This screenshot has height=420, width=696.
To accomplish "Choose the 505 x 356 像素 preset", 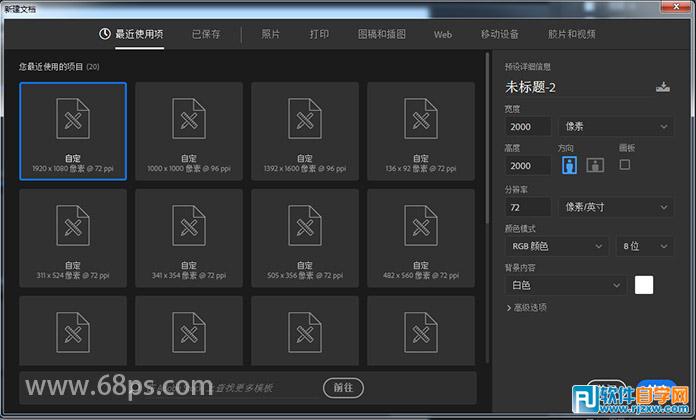I will pyautogui.click(x=305, y=238).
